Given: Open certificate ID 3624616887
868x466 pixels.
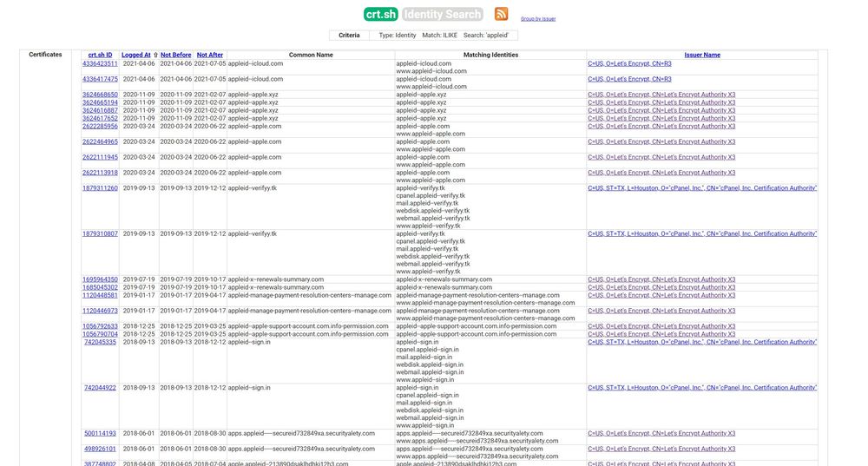Looking at the screenshot, I should point(100,110).
